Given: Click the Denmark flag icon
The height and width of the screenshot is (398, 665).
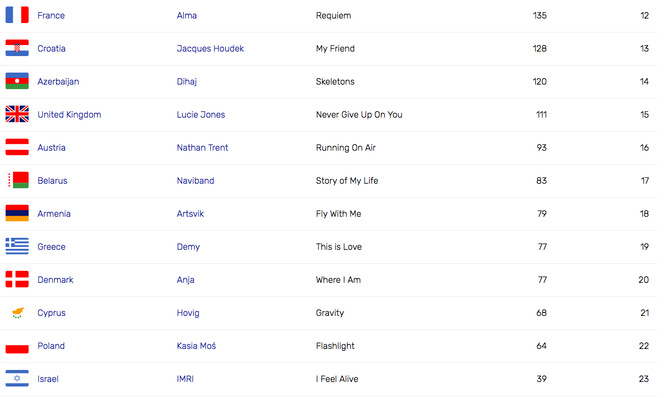Looking at the screenshot, I should (x=17, y=280).
